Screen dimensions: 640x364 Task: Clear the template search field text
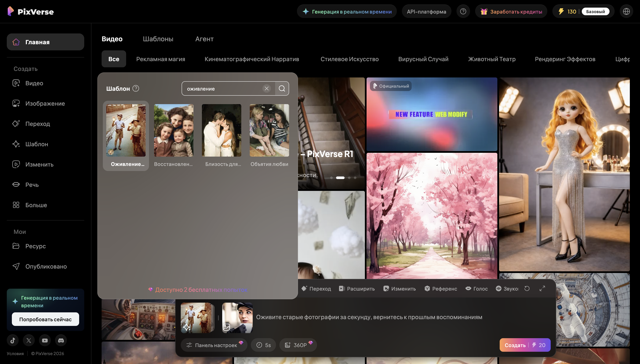(266, 88)
